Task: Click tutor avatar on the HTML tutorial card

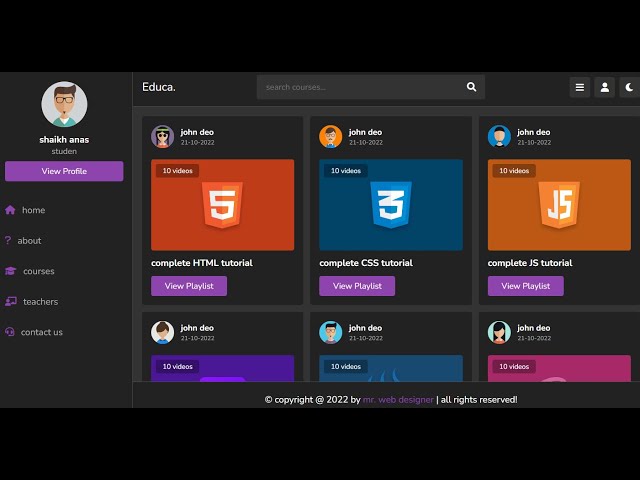Action: [162, 136]
